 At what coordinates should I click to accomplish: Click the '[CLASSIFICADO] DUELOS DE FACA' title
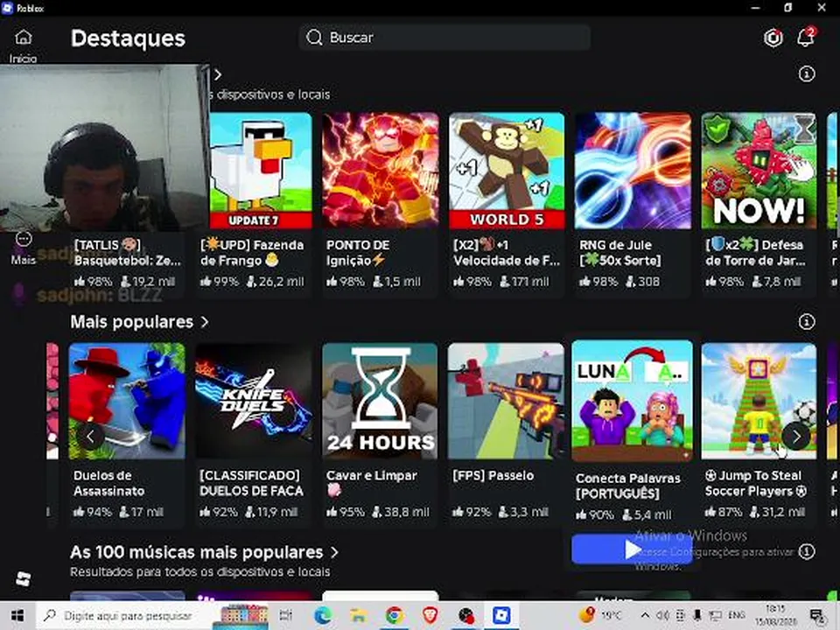click(252, 483)
